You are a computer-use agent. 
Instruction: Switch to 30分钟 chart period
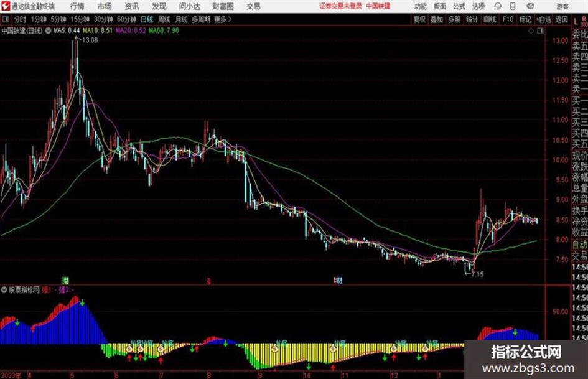103,19
